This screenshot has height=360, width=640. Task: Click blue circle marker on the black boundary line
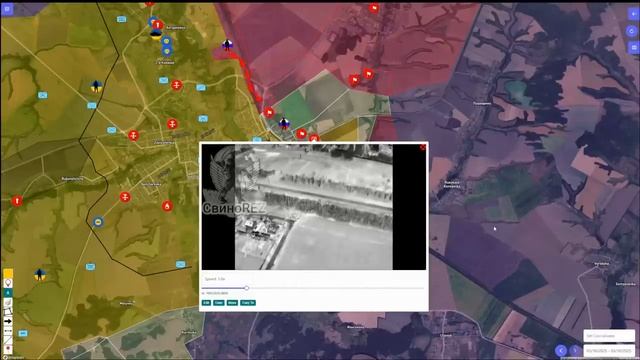click(98, 222)
